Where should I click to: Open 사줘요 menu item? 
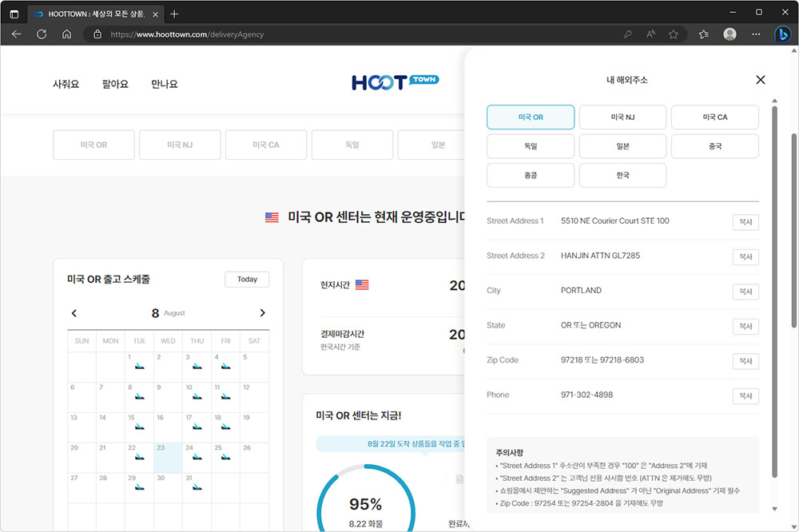click(66, 84)
